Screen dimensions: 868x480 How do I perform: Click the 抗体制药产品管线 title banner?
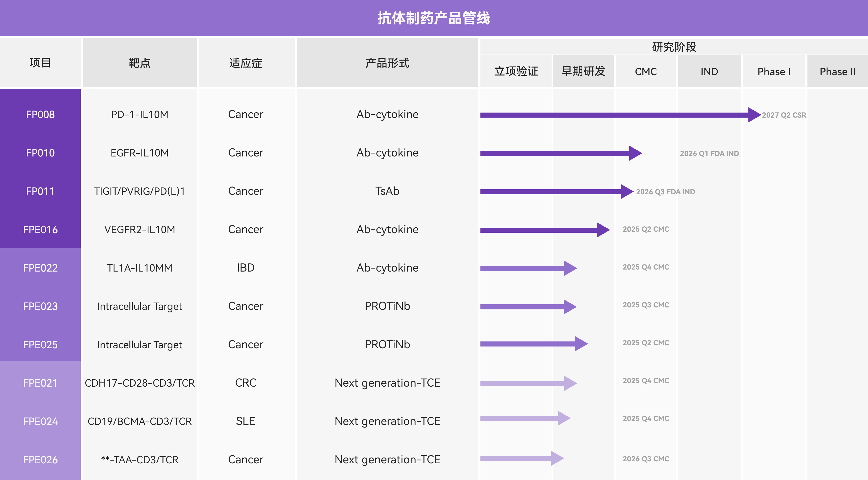(434, 18)
